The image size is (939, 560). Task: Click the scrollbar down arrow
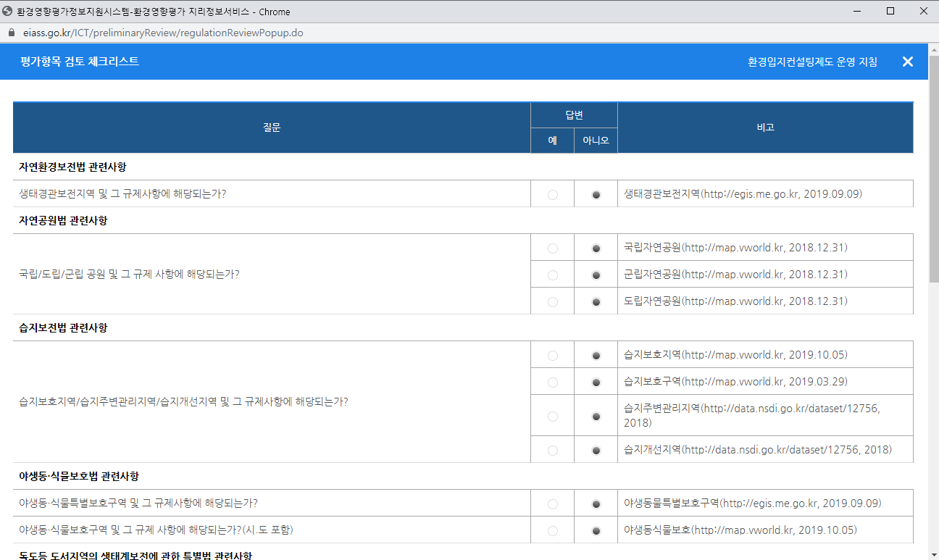[x=933, y=554]
